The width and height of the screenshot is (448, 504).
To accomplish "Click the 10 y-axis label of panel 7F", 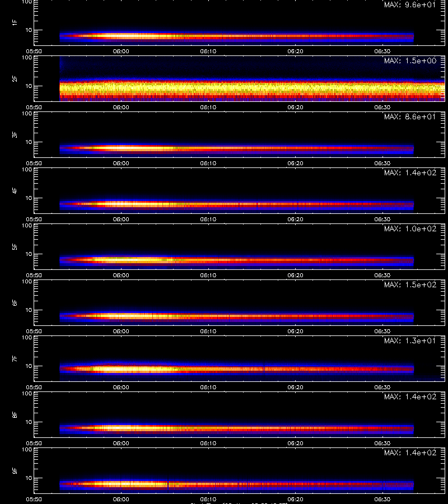I will 29,366.
